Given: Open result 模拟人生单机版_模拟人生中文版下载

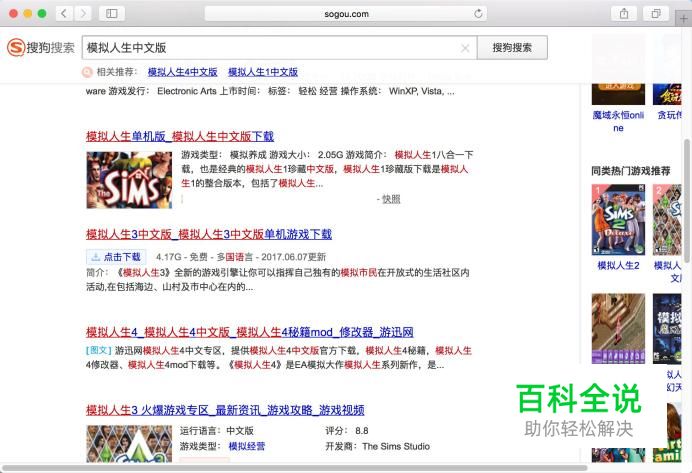Looking at the screenshot, I should coord(180,136).
